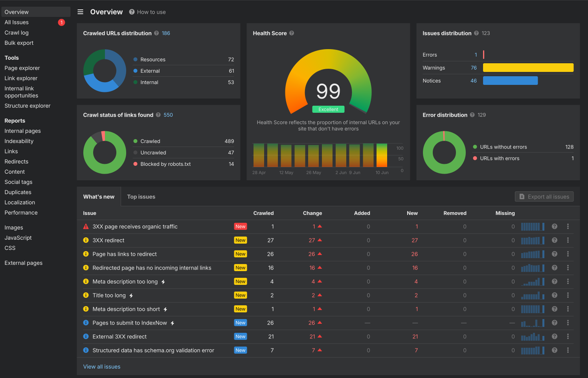The image size is (588, 378).
Task: Open more options for Pages to submit to IndexNow
Action: [x=568, y=323]
